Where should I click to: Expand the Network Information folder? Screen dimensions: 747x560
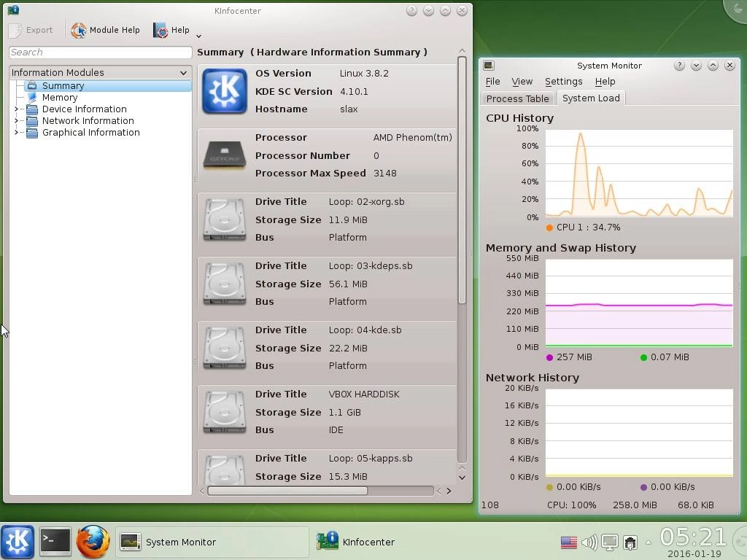16,121
